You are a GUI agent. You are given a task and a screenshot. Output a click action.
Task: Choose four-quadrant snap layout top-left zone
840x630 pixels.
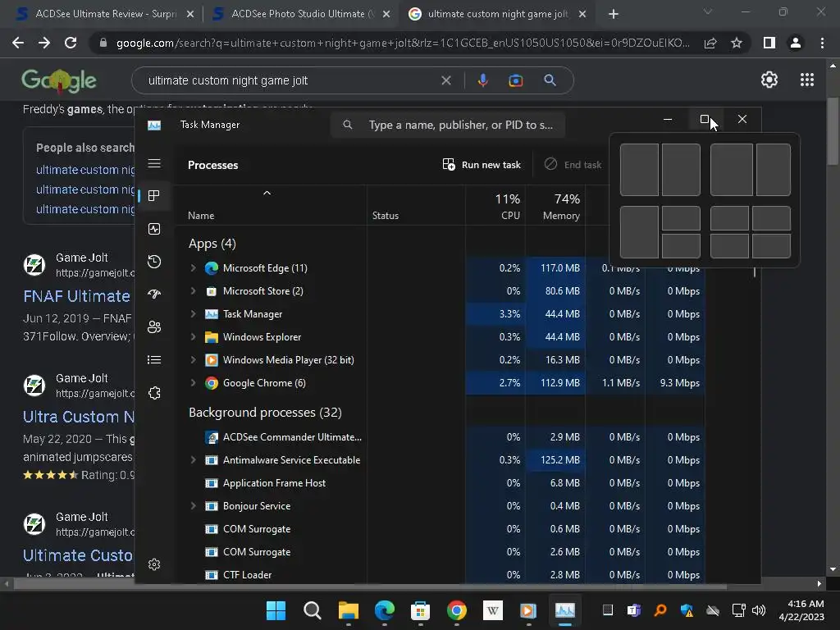[x=729, y=218]
